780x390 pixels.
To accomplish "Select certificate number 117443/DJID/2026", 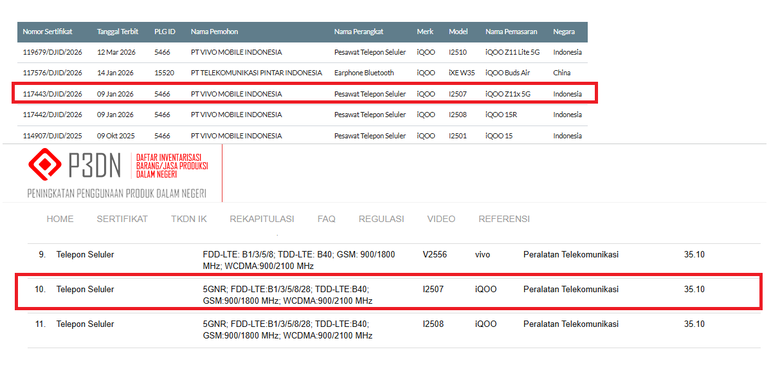I will point(53,94).
